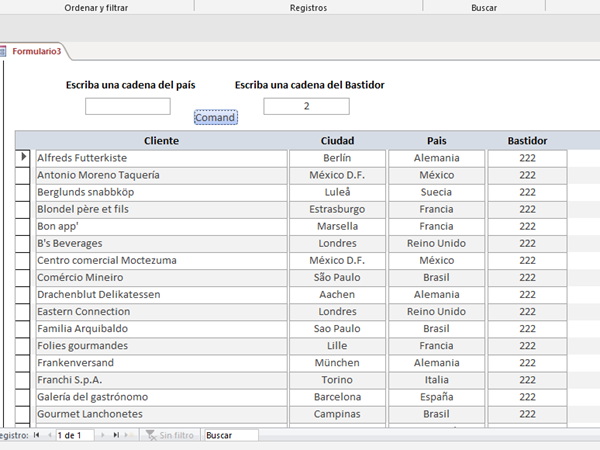Go to first record navigation icon

pos(37,435)
